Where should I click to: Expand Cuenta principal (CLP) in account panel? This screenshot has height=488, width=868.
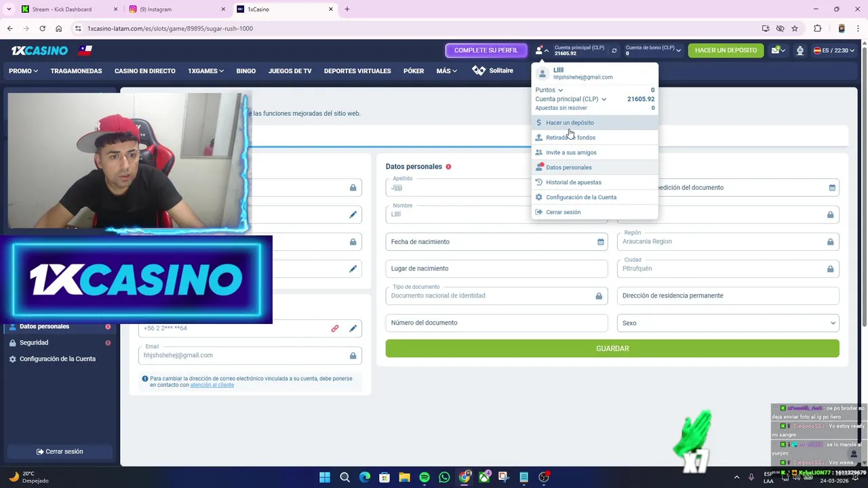click(x=570, y=99)
